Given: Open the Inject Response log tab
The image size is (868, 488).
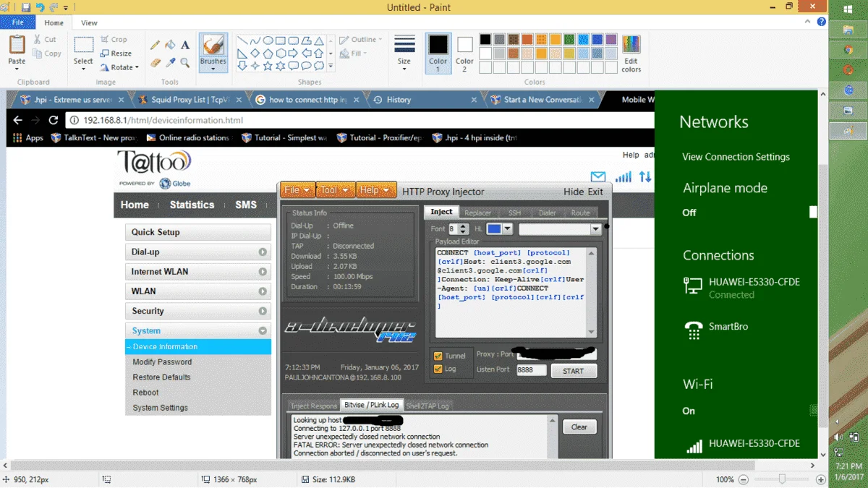Looking at the screenshot, I should click(x=313, y=406).
